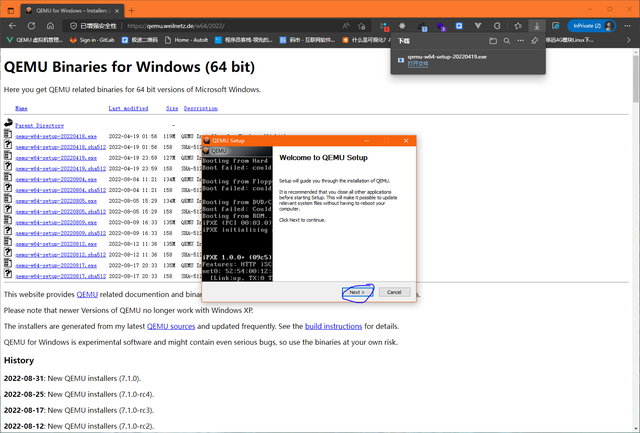
Task: Open qemu-w64-setup-20220812.sha512 link
Action: (x=60, y=254)
